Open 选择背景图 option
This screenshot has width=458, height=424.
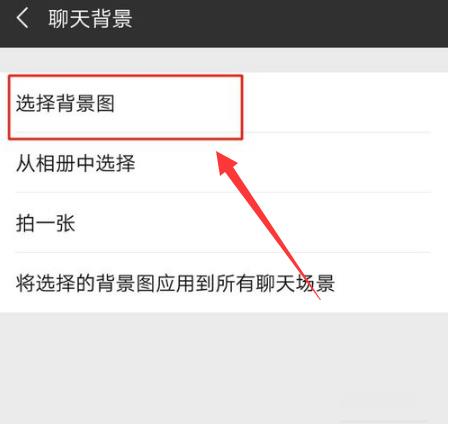[x=224, y=103]
